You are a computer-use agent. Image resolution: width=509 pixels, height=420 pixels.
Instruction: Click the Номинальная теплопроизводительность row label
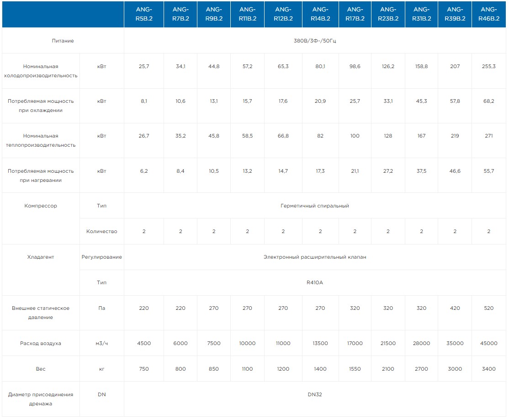coord(41,140)
